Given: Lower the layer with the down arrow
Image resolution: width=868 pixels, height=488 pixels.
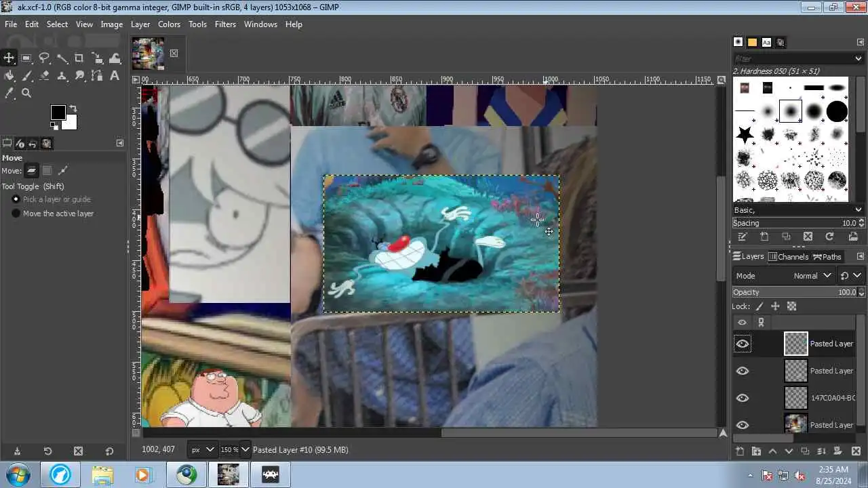Looking at the screenshot, I should (x=789, y=451).
